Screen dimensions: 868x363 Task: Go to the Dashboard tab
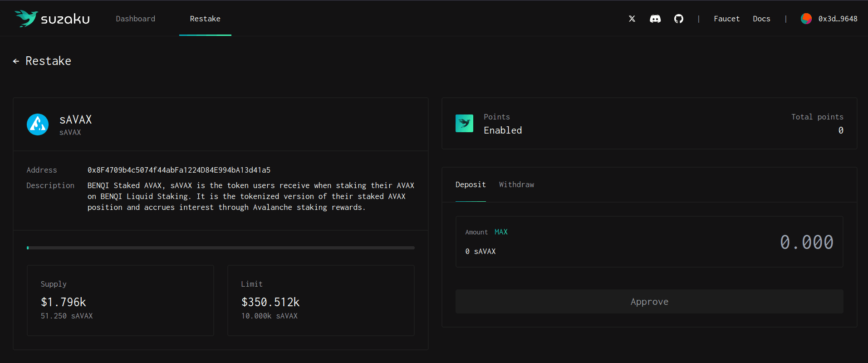tap(136, 19)
